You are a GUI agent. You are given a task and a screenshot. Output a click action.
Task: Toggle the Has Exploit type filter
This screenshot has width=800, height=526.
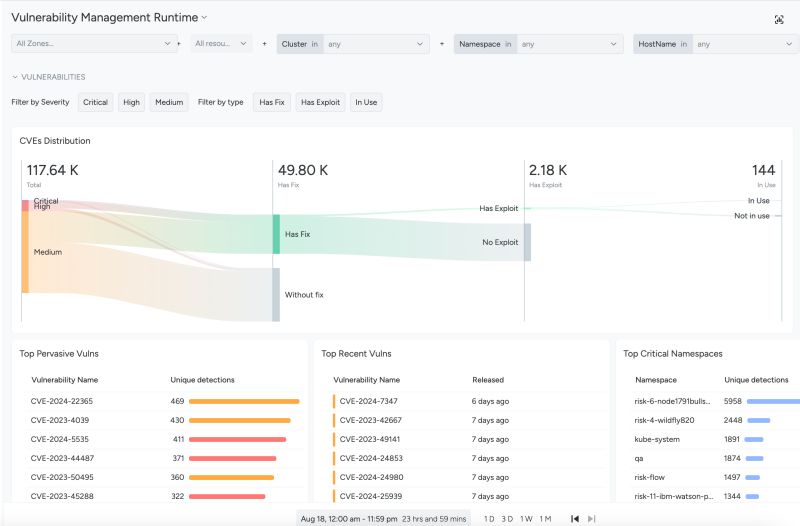pyautogui.click(x=320, y=102)
